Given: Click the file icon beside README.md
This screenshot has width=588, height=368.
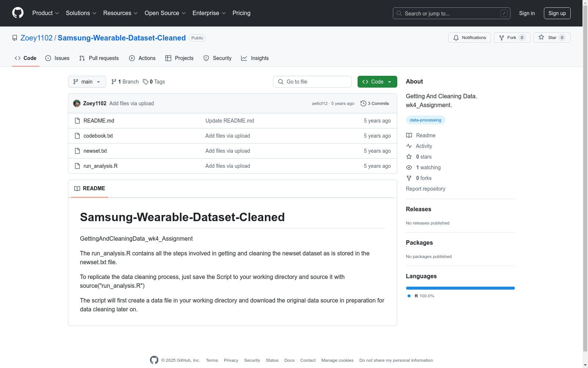Looking at the screenshot, I should [x=77, y=121].
